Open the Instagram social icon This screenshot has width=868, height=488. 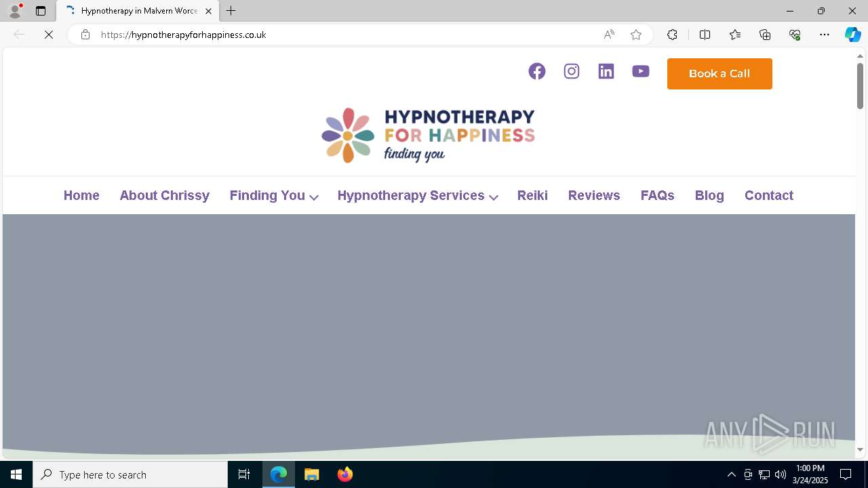point(572,71)
